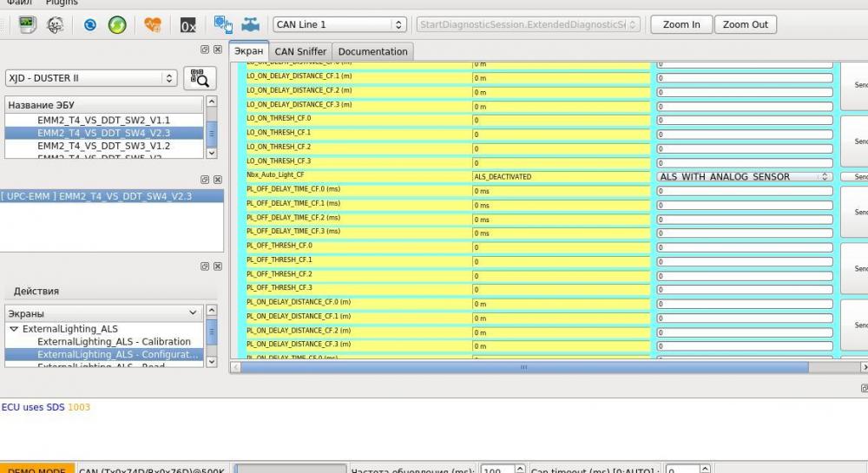Click input field for LO_ON_DELAY_DISTANCE_CF.1
Image resolution: width=868 pixels, height=473 pixels.
(x=745, y=78)
